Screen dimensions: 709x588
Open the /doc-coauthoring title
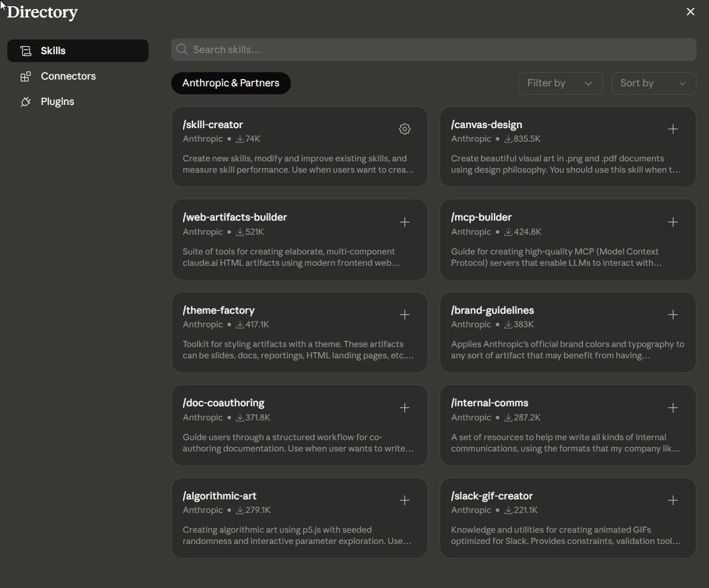pos(223,403)
